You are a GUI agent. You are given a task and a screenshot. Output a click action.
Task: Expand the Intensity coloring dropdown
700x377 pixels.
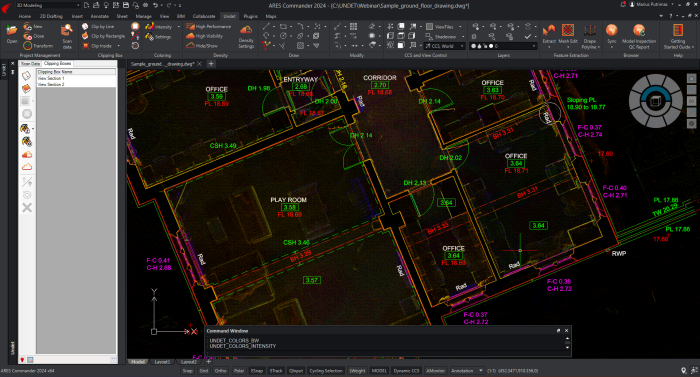pos(179,27)
